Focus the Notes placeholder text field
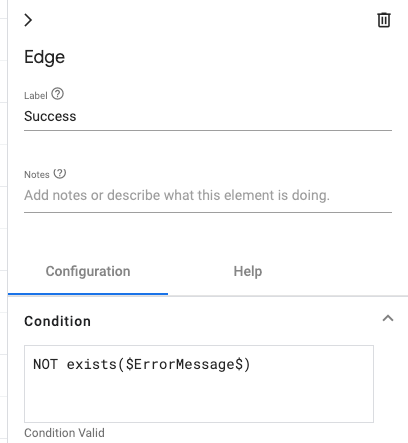The image size is (408, 443). click(208, 195)
